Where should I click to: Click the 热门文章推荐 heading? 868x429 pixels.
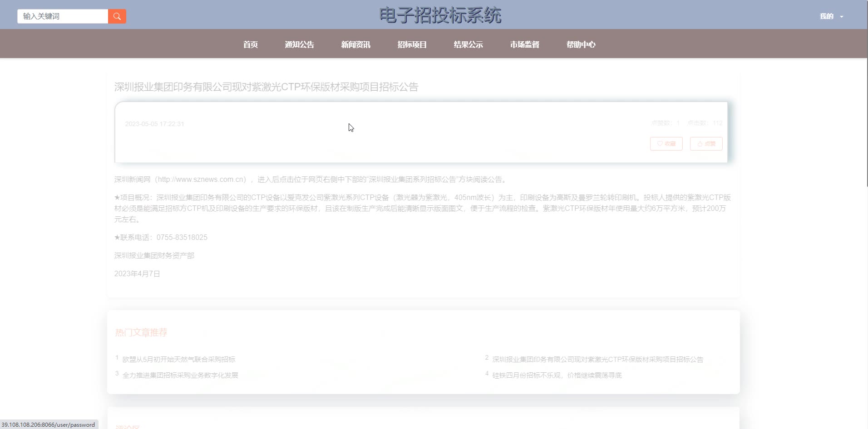tap(141, 332)
